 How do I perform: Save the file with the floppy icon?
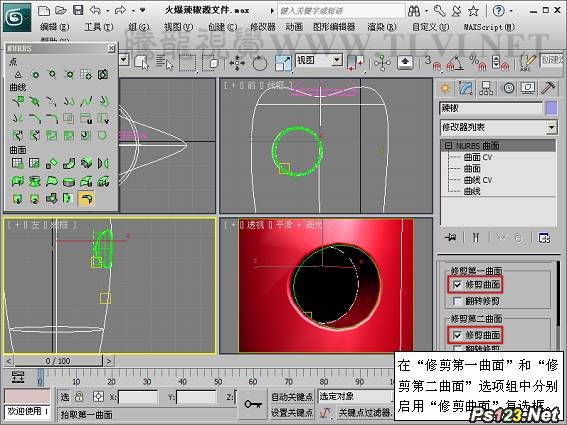click(78, 10)
